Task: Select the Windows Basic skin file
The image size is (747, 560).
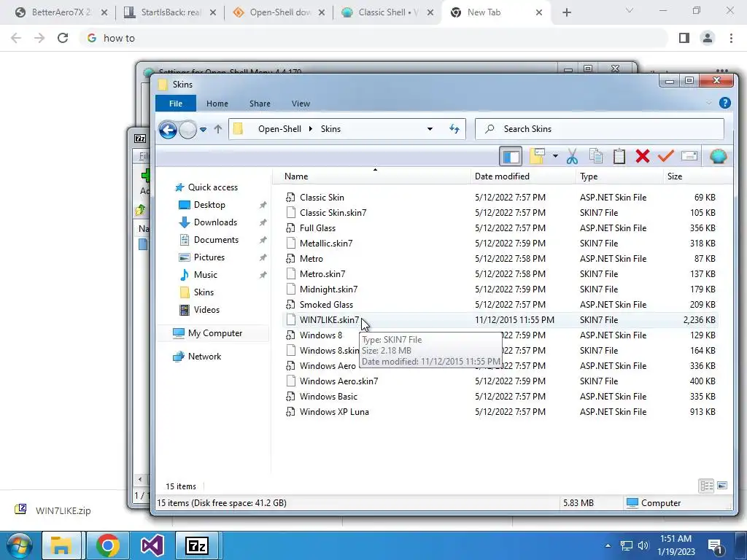Action: tap(328, 397)
